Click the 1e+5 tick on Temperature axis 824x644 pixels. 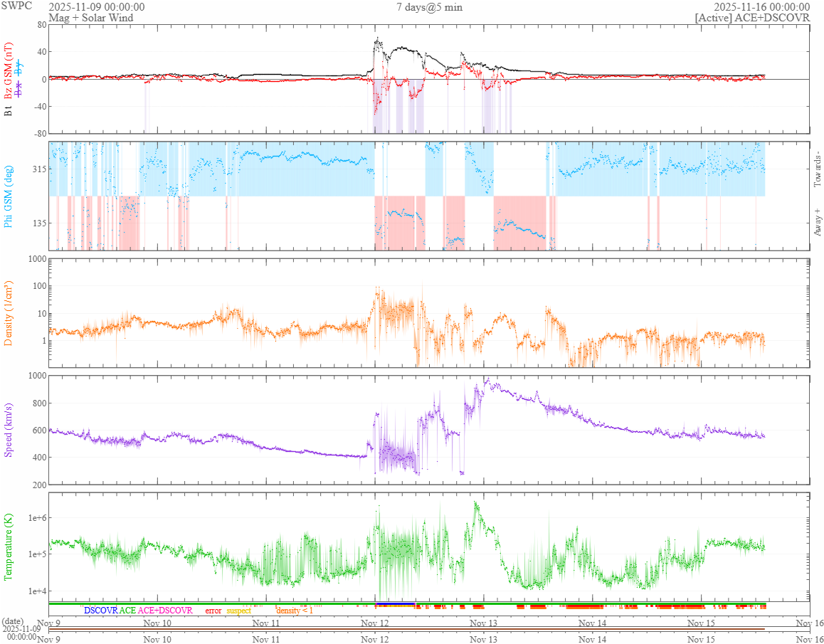coord(36,554)
